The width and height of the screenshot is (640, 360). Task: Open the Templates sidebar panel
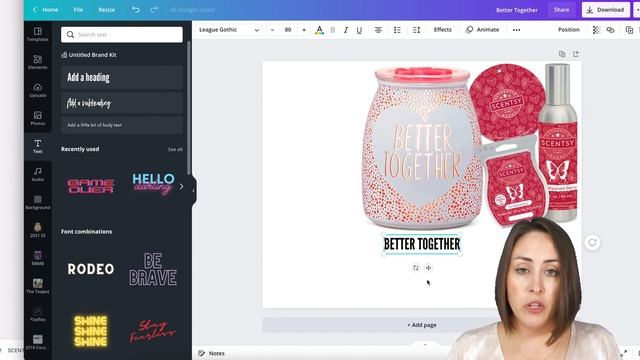click(x=38, y=34)
